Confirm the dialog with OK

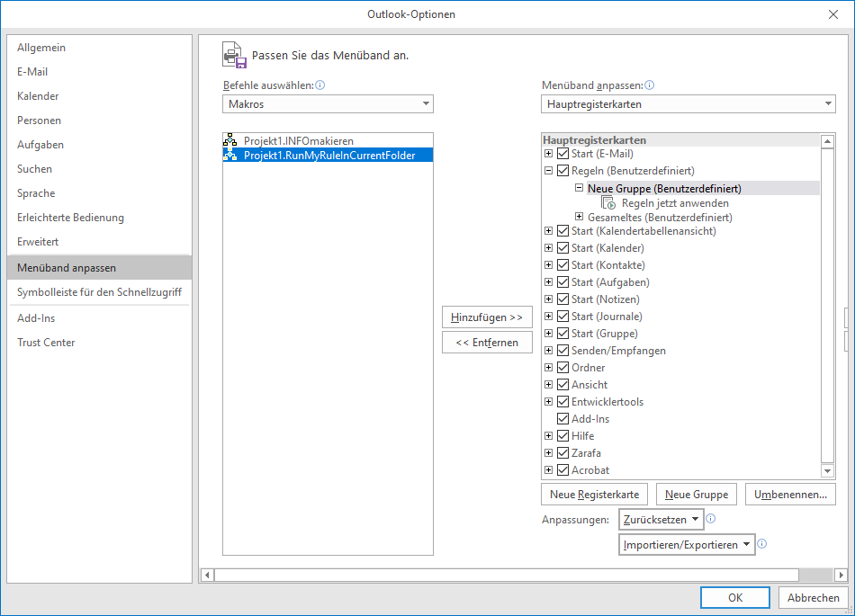735,597
